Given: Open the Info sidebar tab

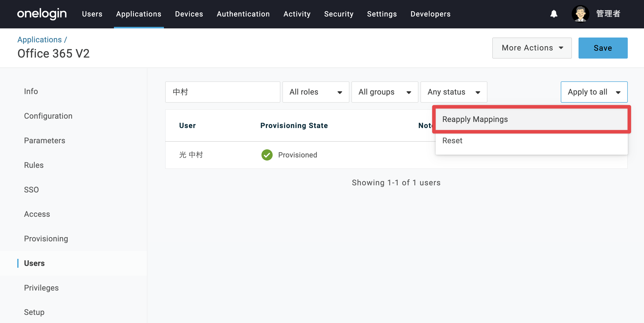Looking at the screenshot, I should tap(31, 91).
